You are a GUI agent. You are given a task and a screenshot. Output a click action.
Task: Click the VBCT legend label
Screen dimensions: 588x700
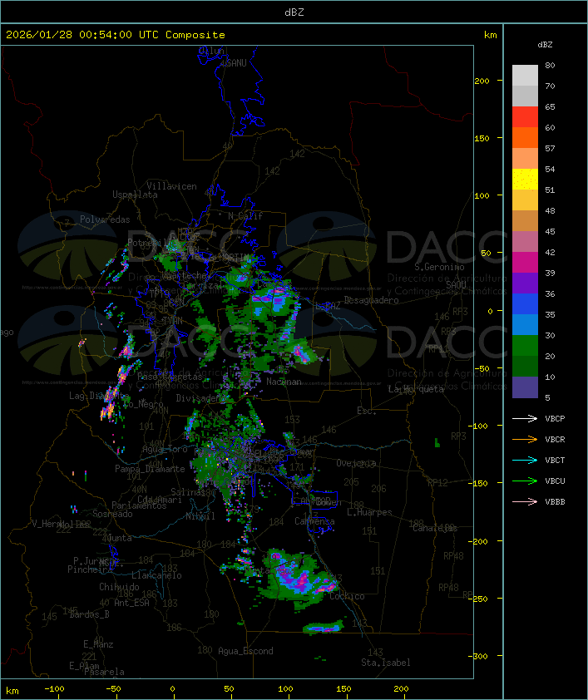pos(555,461)
